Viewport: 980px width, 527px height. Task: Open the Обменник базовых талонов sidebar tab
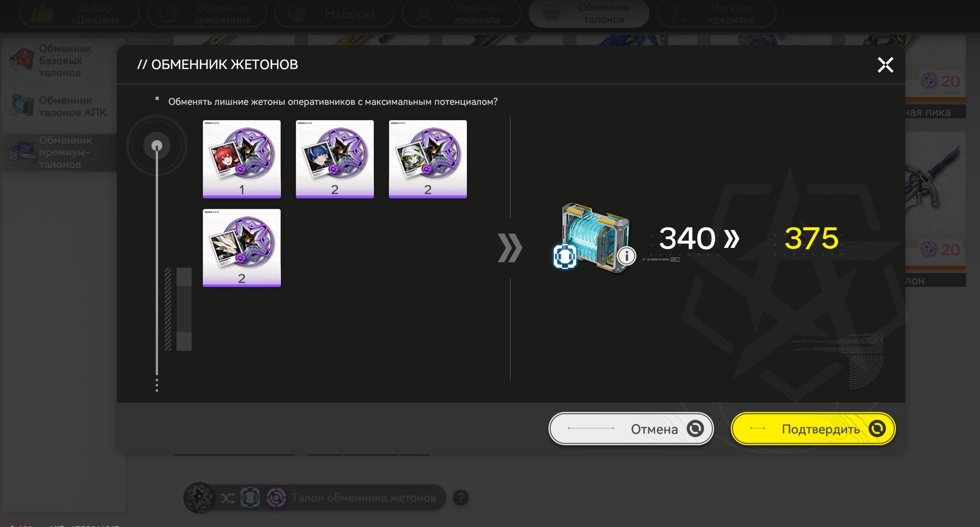pos(60,61)
